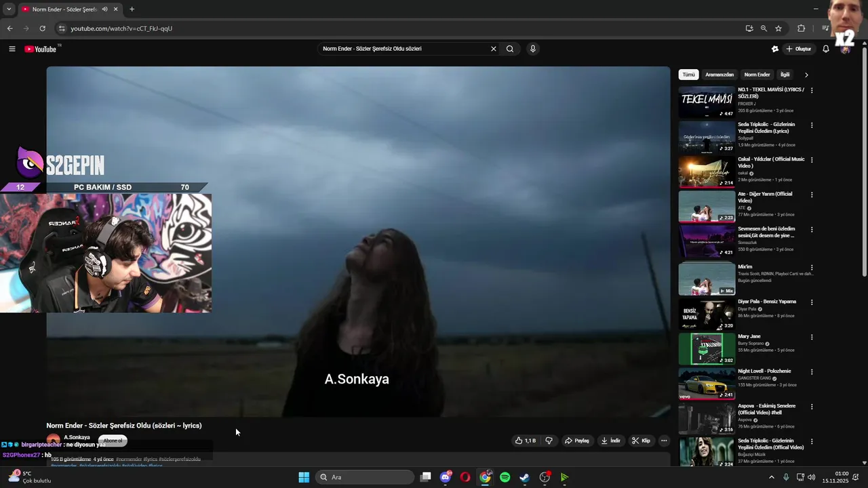
Task: Click the Paylaş share button
Action: point(577,441)
